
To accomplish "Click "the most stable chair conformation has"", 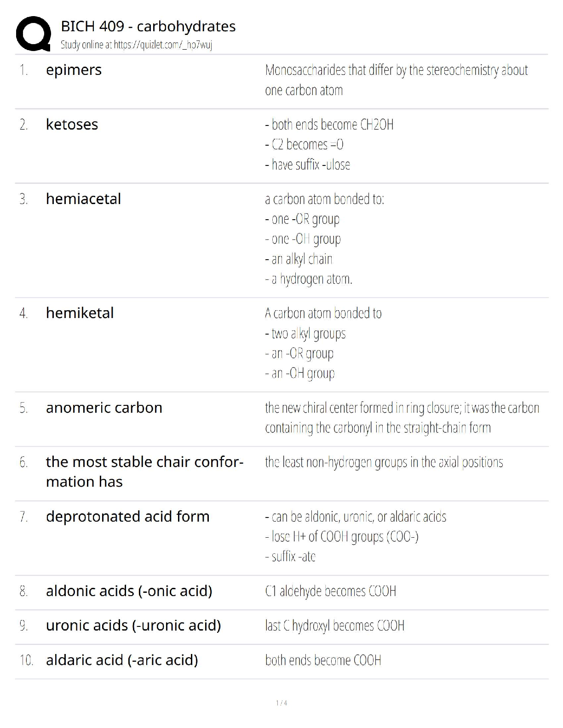I will [x=144, y=472].
